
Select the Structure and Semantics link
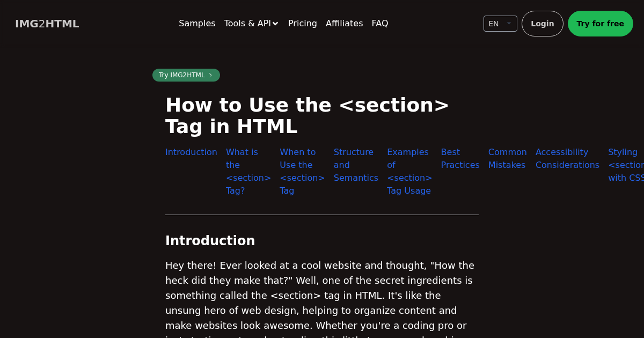(x=355, y=165)
